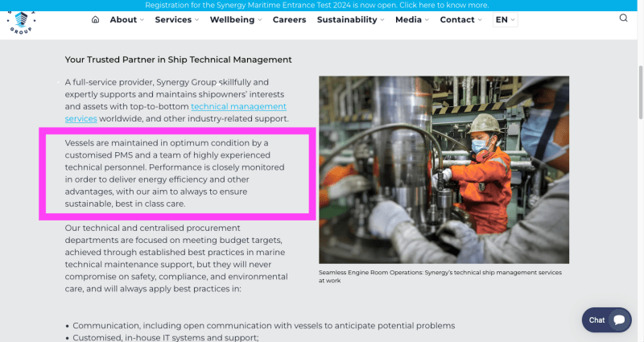This screenshot has height=342, width=644.
Task: Expand the Wellbeing menu chevron
Action: point(259,19)
